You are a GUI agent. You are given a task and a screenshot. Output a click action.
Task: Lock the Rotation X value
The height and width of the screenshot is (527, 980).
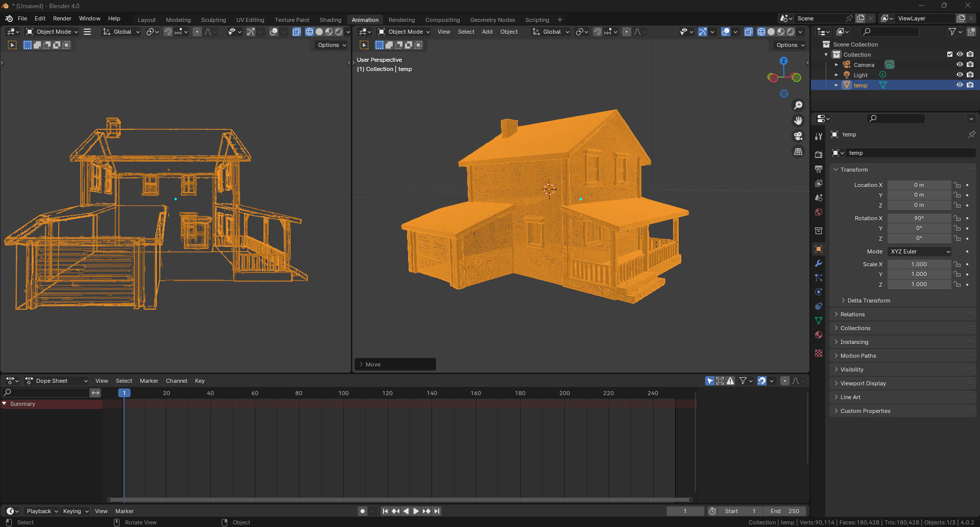click(x=958, y=218)
